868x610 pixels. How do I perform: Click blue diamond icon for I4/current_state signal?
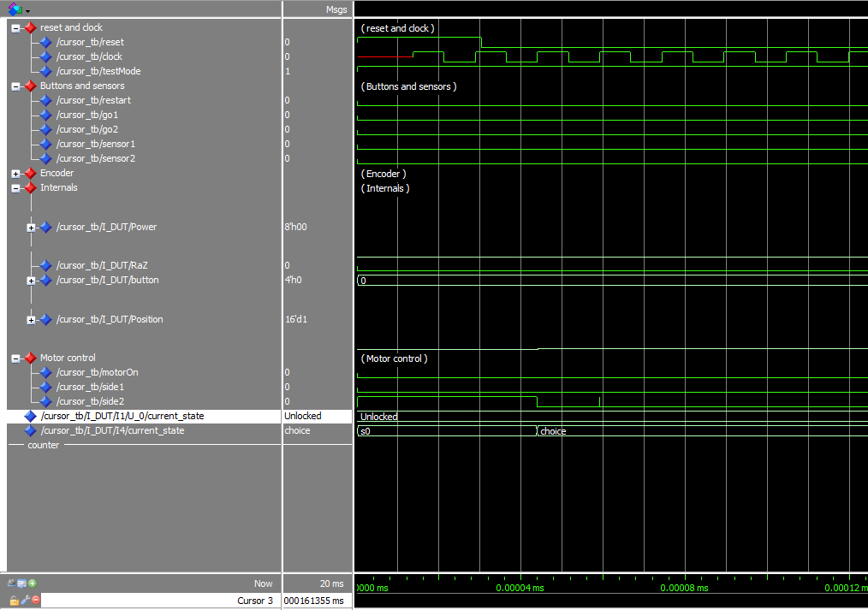(x=31, y=431)
